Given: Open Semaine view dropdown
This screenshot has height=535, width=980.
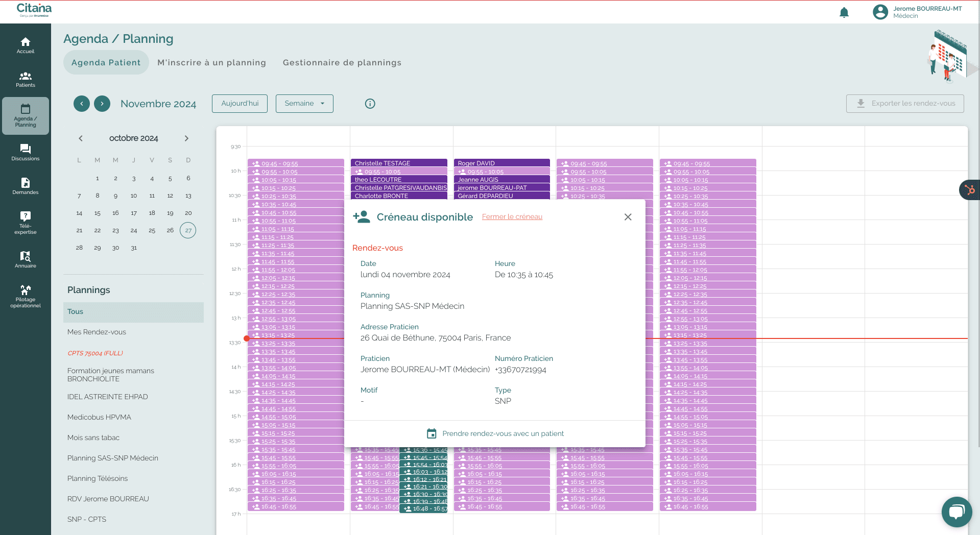Looking at the screenshot, I should pos(304,104).
